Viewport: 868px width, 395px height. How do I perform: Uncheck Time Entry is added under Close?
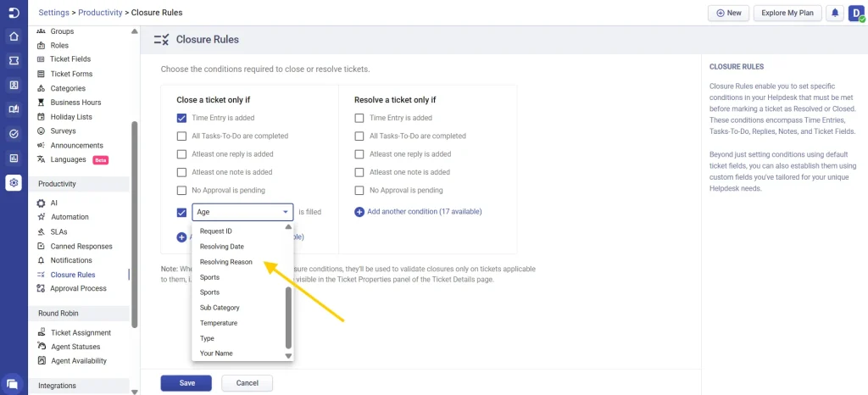tap(182, 118)
